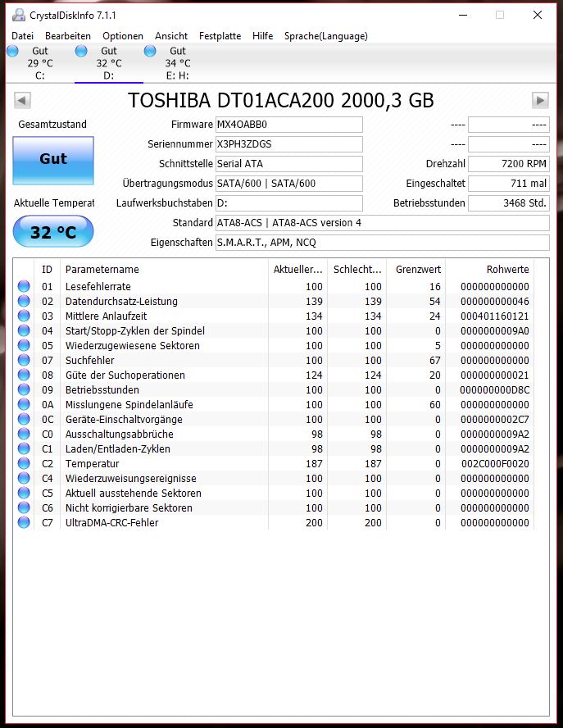The image size is (563, 728).
Task: Click status orb of Ausschaltungsabbrüche row
Action: click(x=24, y=435)
